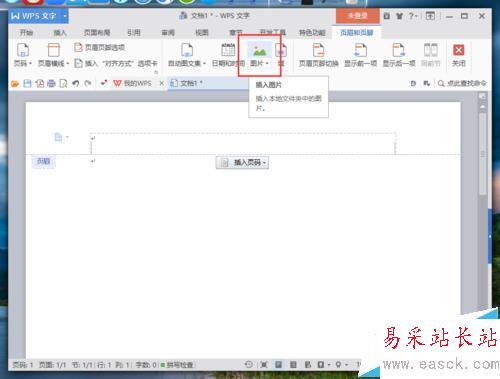The width and height of the screenshot is (500, 379).
Task: Select web layout view icon in status bar
Action: [307, 365]
